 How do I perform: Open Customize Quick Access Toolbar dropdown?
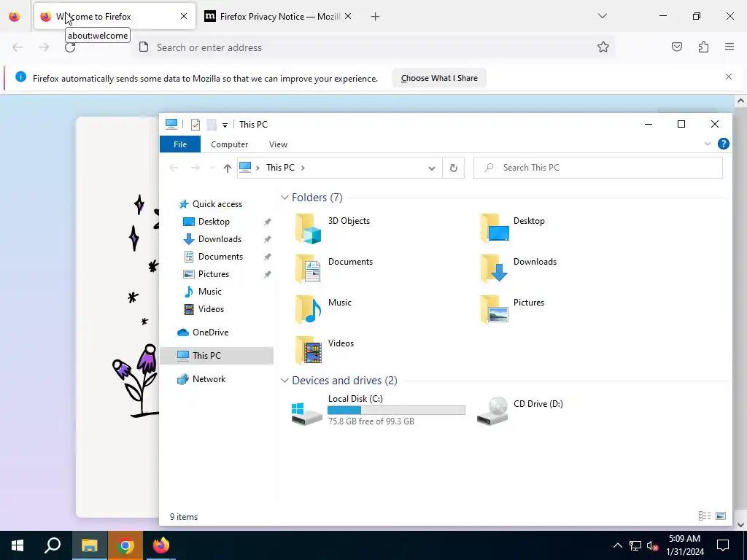coord(225,125)
